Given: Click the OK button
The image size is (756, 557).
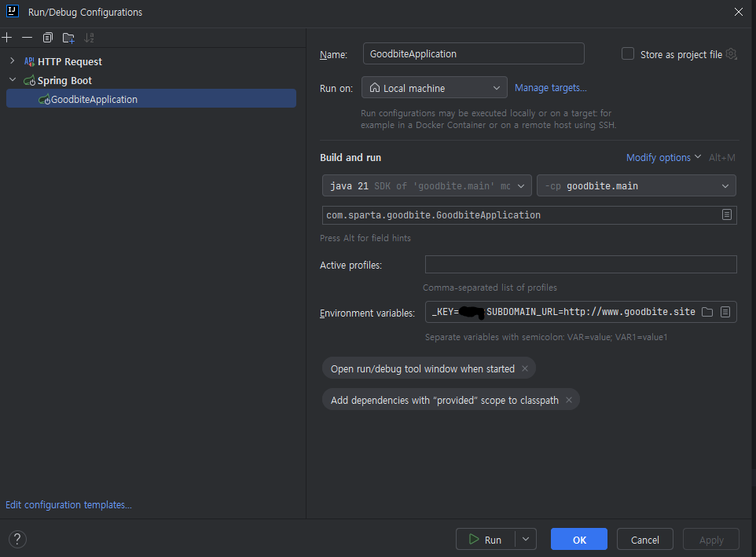Looking at the screenshot, I should [x=579, y=539].
